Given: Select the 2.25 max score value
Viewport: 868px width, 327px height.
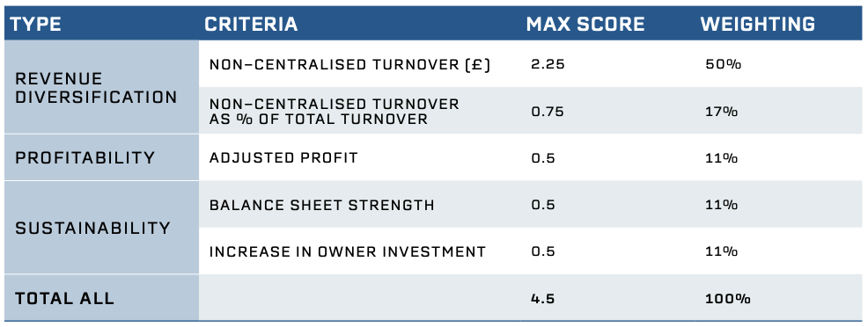Looking at the screenshot, I should [548, 65].
